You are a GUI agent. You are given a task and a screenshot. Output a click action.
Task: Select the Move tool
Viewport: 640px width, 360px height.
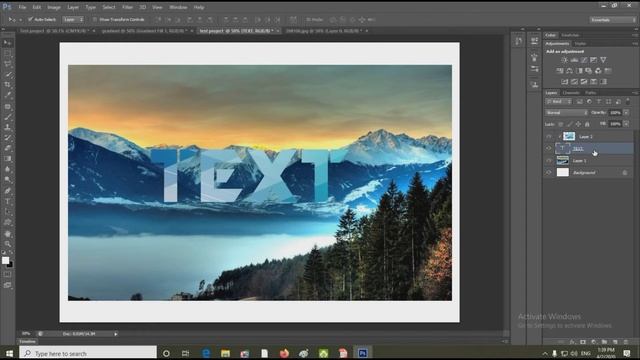pyautogui.click(x=8, y=43)
